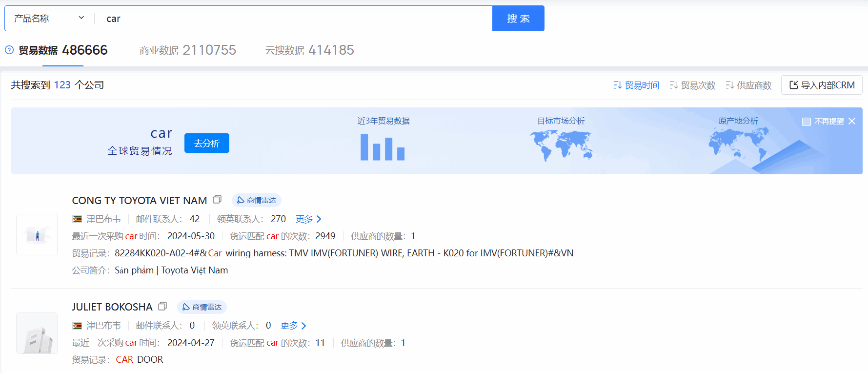
Task: Open the 产品名称 search type dropdown
Action: click(x=49, y=19)
